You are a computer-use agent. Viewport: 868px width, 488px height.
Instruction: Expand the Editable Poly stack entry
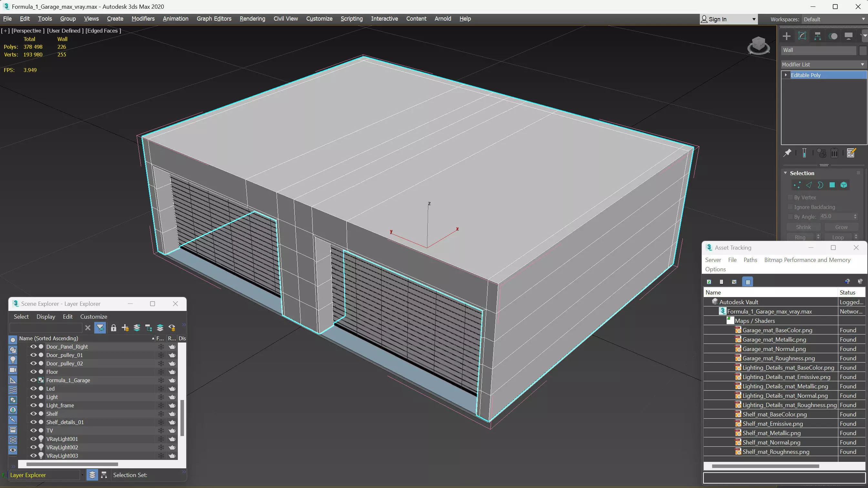[x=786, y=75]
